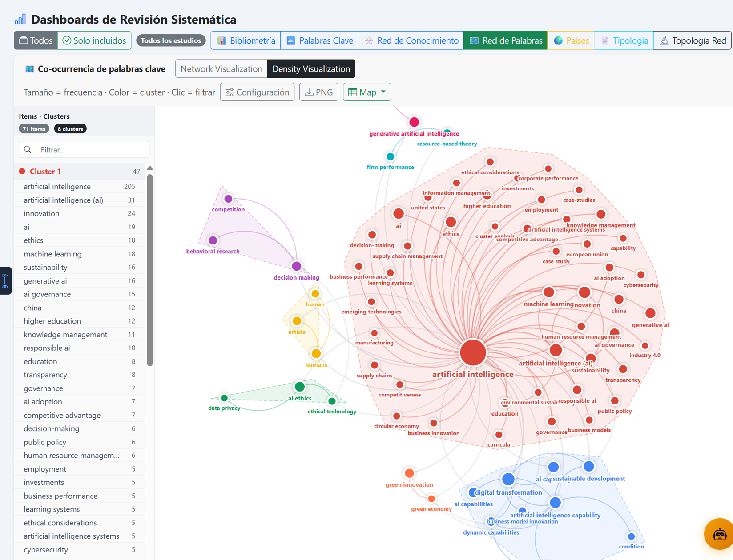
Task: Open the Tipología tab
Action: pos(624,40)
